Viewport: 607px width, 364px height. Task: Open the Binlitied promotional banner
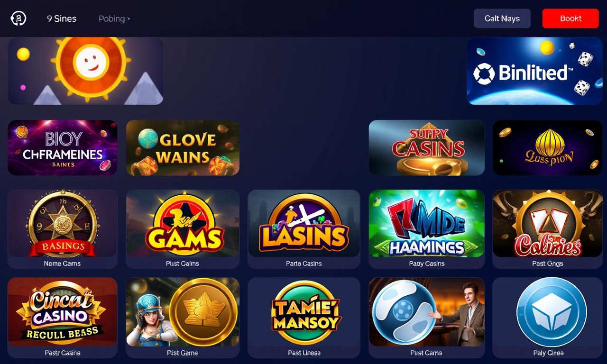click(534, 71)
